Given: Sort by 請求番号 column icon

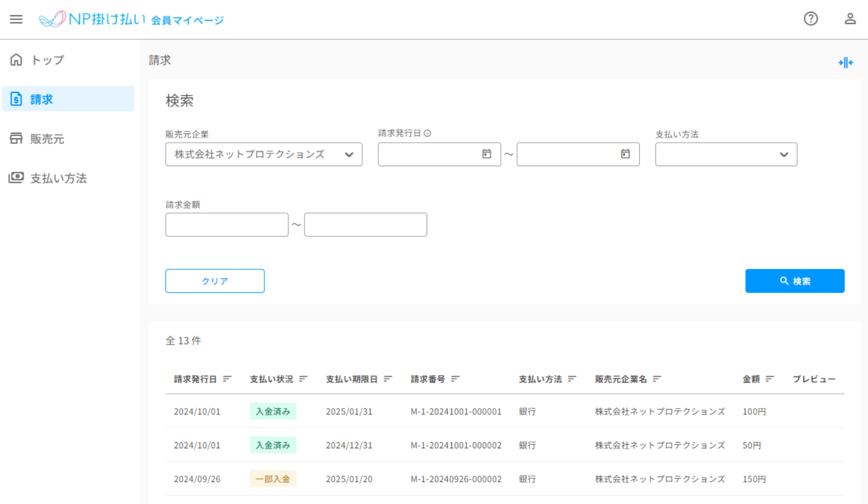Looking at the screenshot, I should pos(455,379).
